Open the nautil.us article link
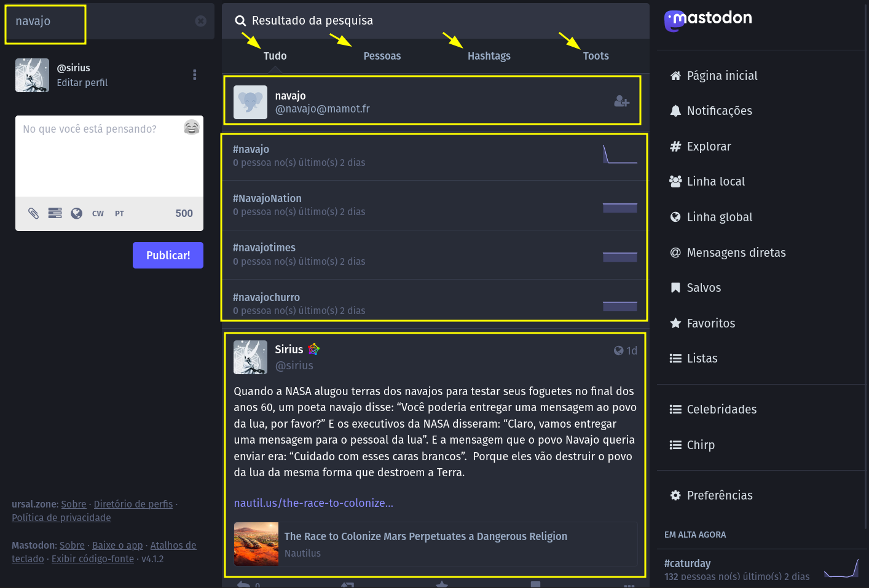Image resolution: width=869 pixels, height=588 pixels. (313, 503)
